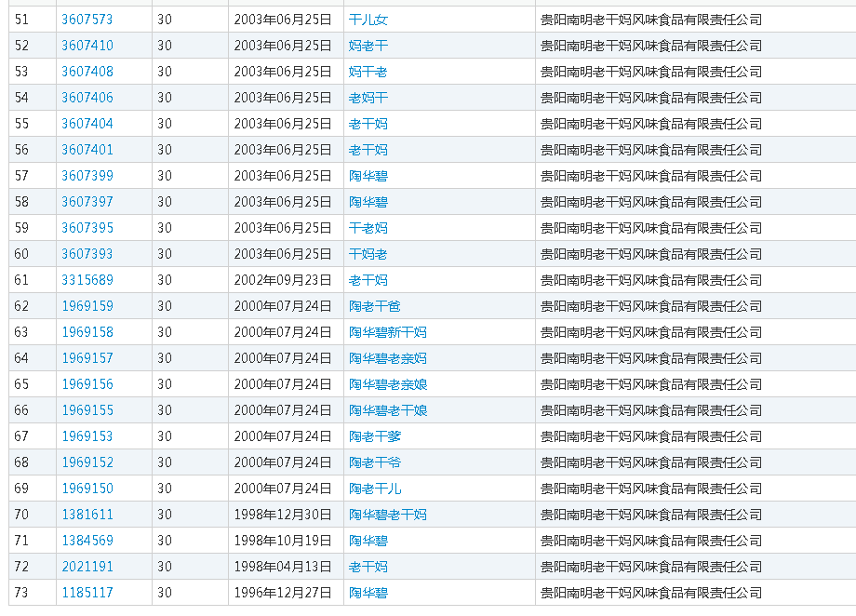Click trademark name 老妈干
This screenshot has width=856, height=616.
click(x=368, y=98)
